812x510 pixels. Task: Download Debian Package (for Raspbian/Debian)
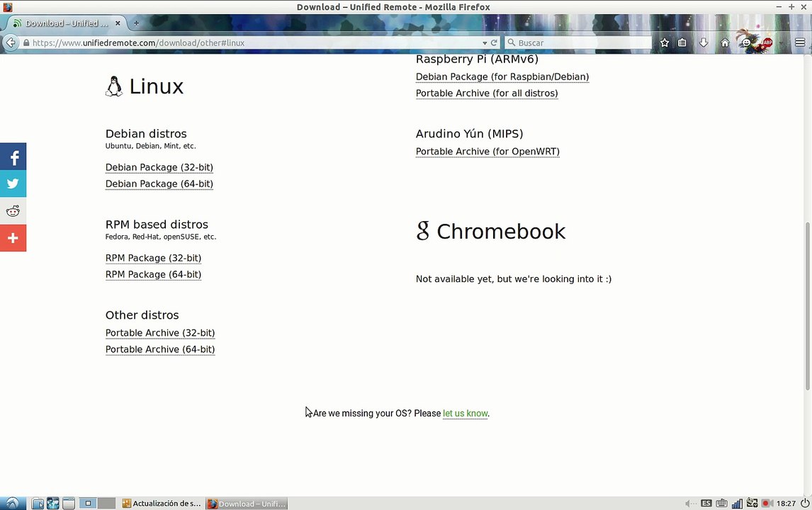tap(502, 76)
